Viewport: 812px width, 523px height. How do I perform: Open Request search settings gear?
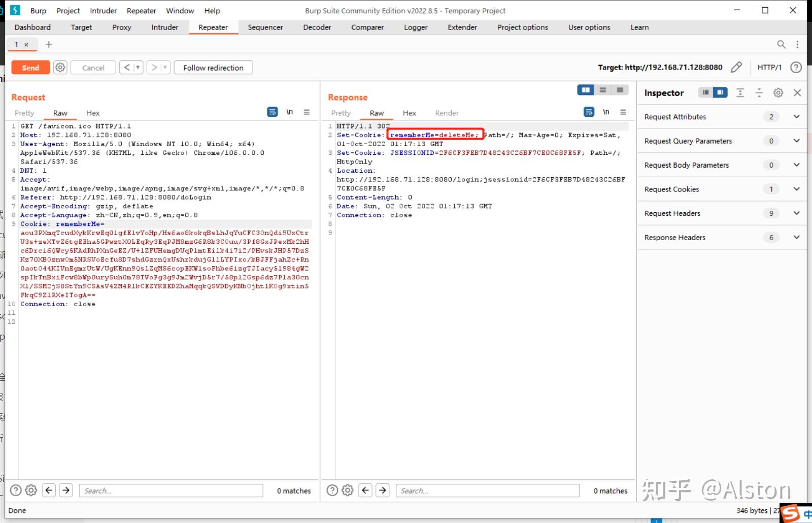31,490
